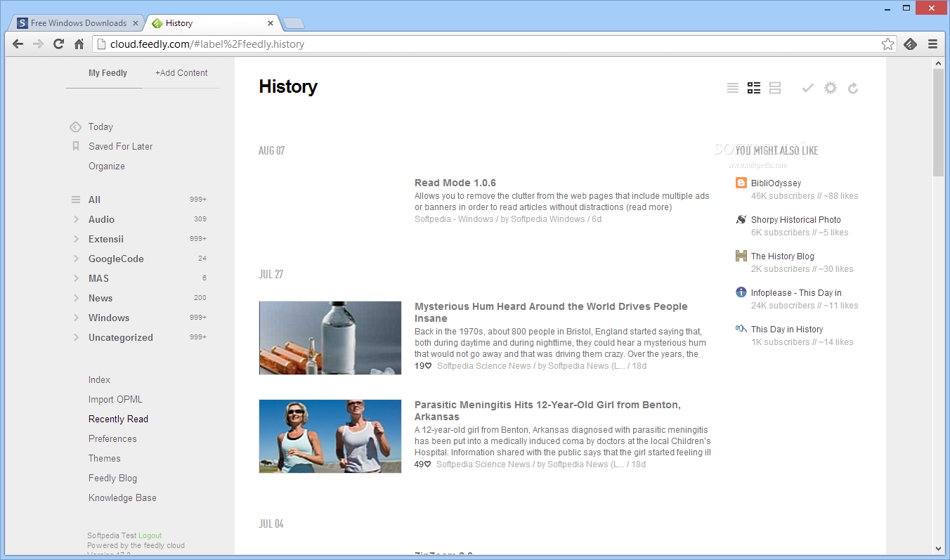
Task: Expand the News category
Action: pyautogui.click(x=76, y=298)
